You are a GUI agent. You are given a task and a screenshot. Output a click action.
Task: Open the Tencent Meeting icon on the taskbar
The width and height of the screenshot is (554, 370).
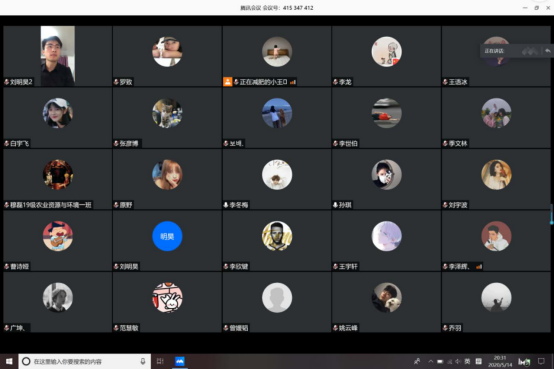[180, 361]
